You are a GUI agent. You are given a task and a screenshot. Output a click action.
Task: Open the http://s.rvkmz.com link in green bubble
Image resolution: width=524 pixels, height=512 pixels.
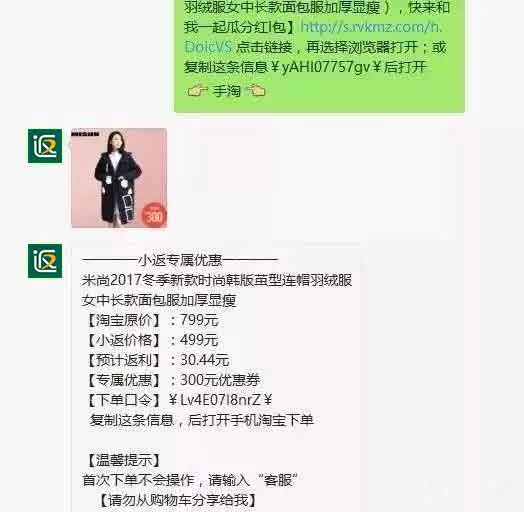313,37
